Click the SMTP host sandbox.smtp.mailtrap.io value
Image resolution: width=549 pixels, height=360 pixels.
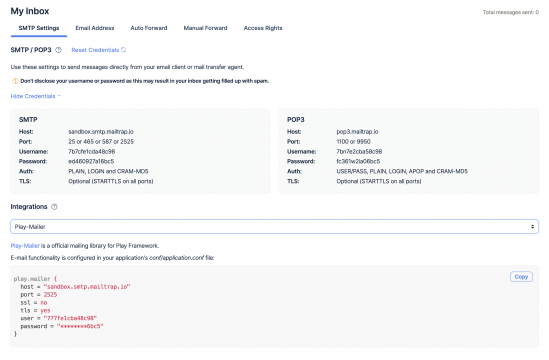[x=101, y=132]
